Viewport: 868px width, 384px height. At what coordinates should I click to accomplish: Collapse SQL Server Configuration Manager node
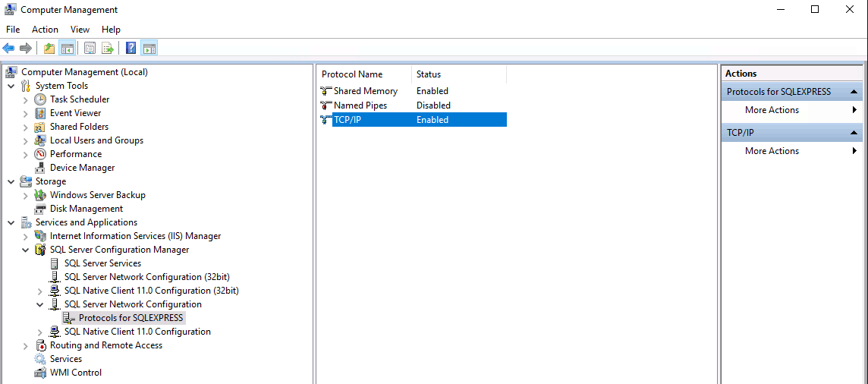[26, 250]
